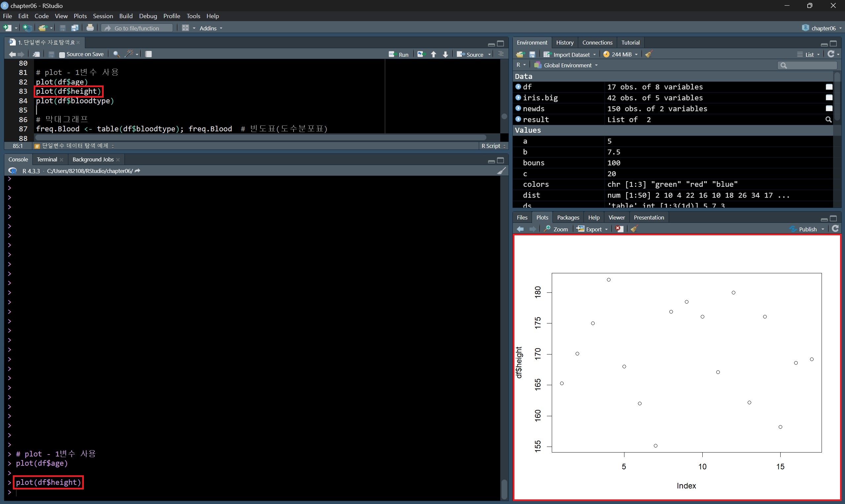The image size is (845, 504).
Task: Re-run previous code region icon
Action: click(x=421, y=54)
